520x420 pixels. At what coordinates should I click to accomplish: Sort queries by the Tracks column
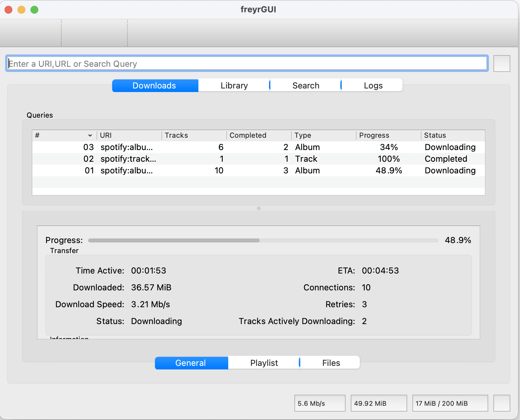click(x=176, y=135)
